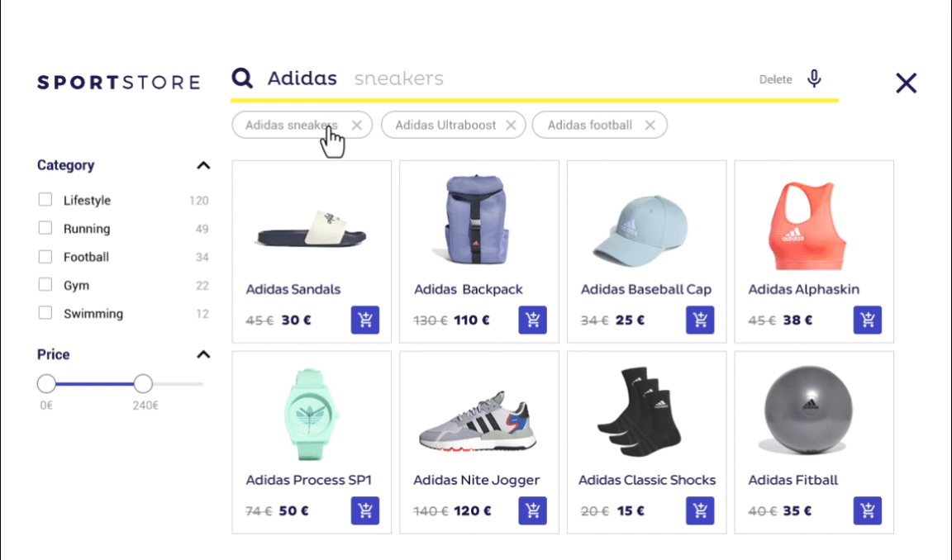Enable the Swimming category filter
Screen dimensions: 952x560
45,313
